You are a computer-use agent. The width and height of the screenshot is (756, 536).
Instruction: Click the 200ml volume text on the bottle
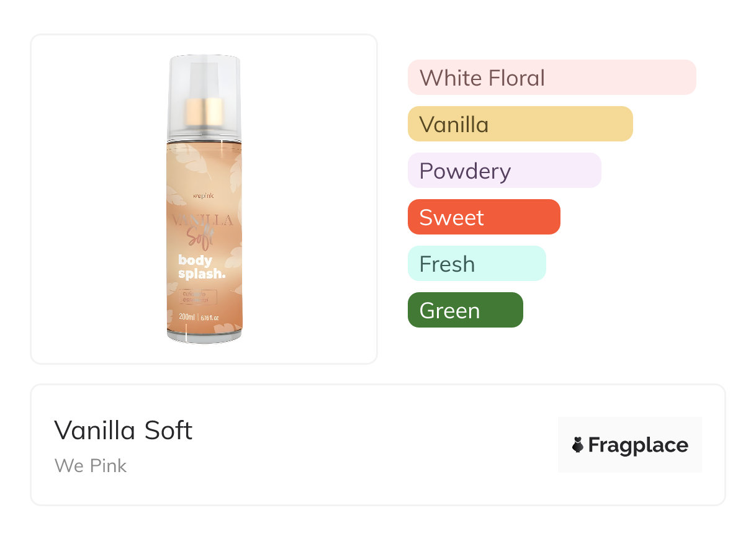(x=187, y=317)
